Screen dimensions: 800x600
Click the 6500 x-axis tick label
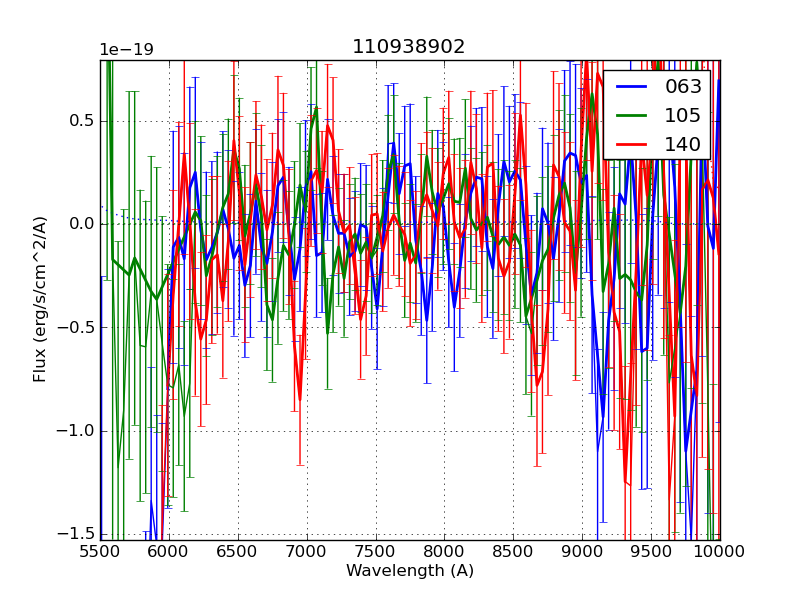(x=238, y=551)
